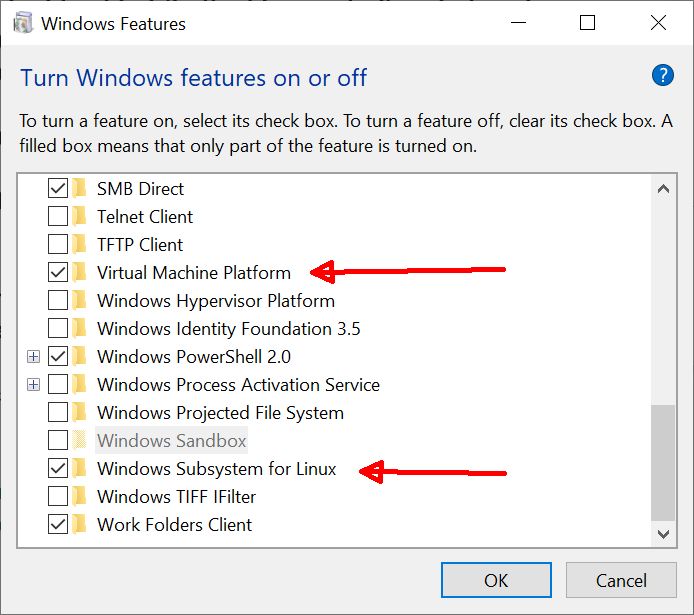This screenshot has width=694, height=615.
Task: Click the scroll up arrow in features list
Action: [x=663, y=189]
